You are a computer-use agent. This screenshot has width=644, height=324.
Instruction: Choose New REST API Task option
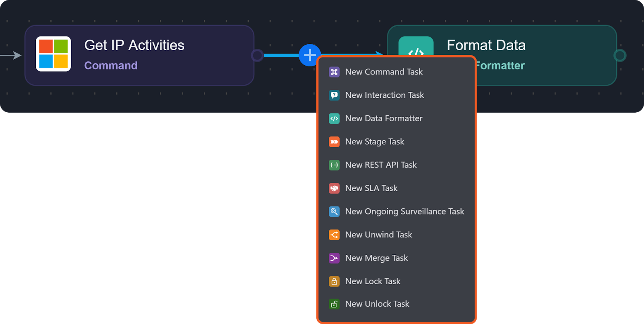click(x=381, y=165)
